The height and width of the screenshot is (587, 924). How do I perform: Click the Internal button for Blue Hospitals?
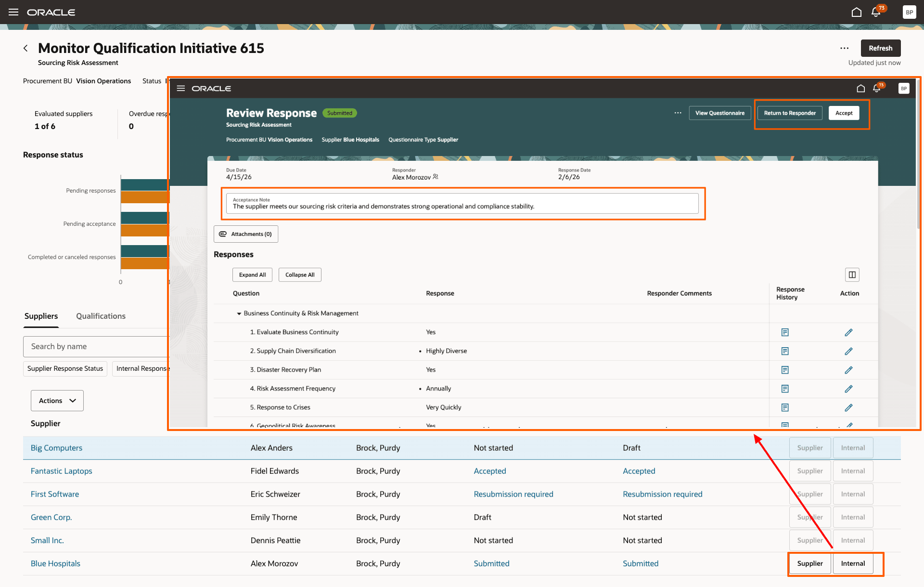click(x=853, y=563)
